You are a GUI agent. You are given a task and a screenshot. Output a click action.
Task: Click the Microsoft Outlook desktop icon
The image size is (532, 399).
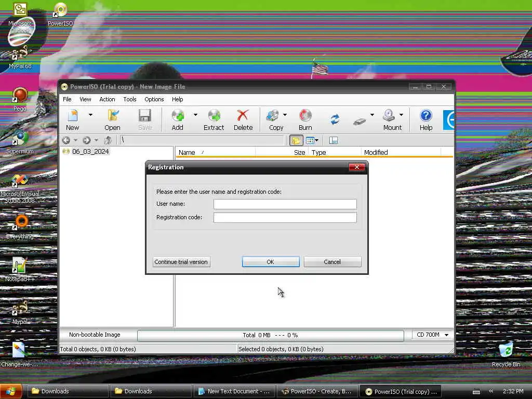coord(20,18)
